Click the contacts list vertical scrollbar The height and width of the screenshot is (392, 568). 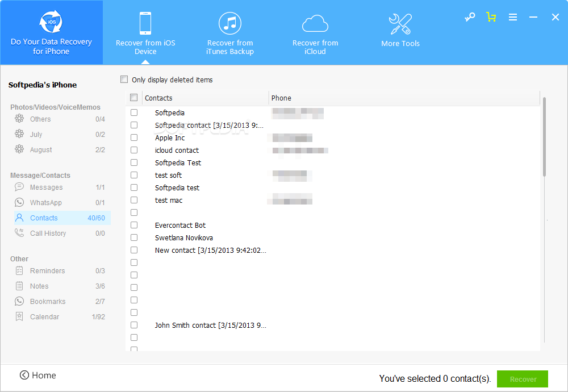[544, 137]
